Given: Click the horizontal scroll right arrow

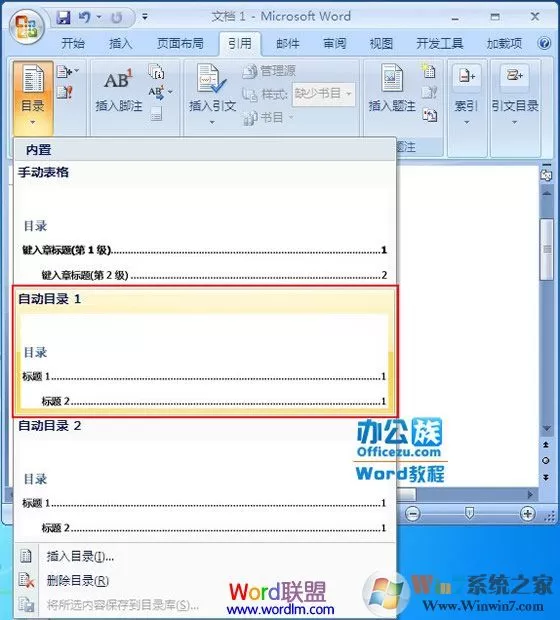Looking at the screenshot, I should [x=530, y=494].
